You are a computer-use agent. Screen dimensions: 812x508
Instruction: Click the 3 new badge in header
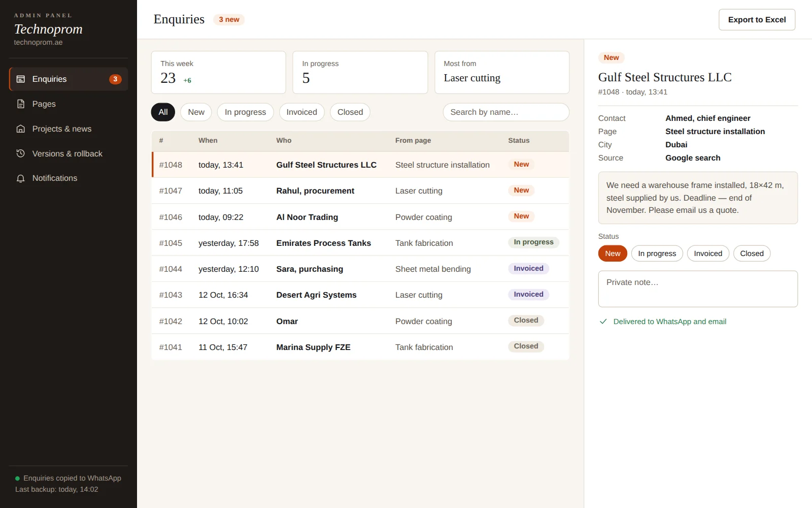pyautogui.click(x=229, y=19)
